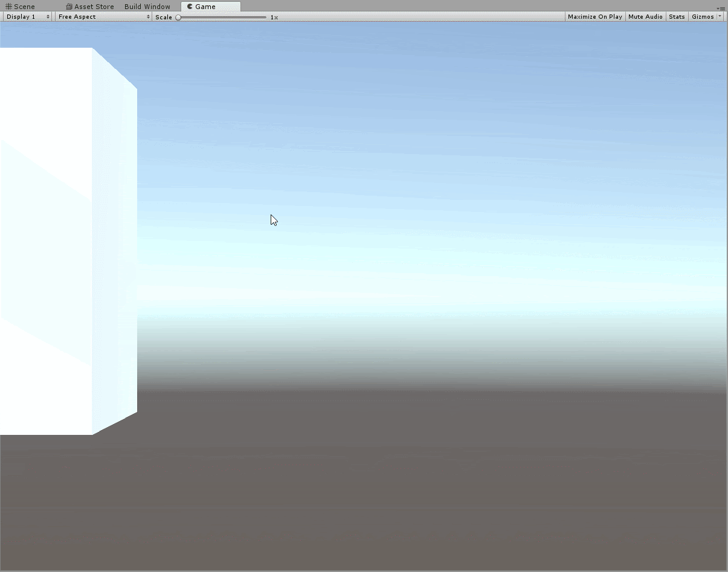Click the Scale label text
The height and width of the screenshot is (572, 728).
pyautogui.click(x=163, y=18)
